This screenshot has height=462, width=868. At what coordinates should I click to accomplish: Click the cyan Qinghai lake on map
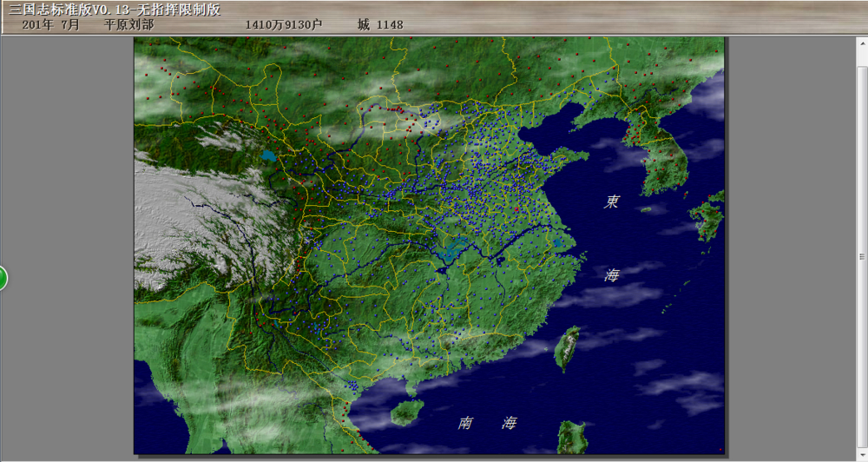(268, 156)
